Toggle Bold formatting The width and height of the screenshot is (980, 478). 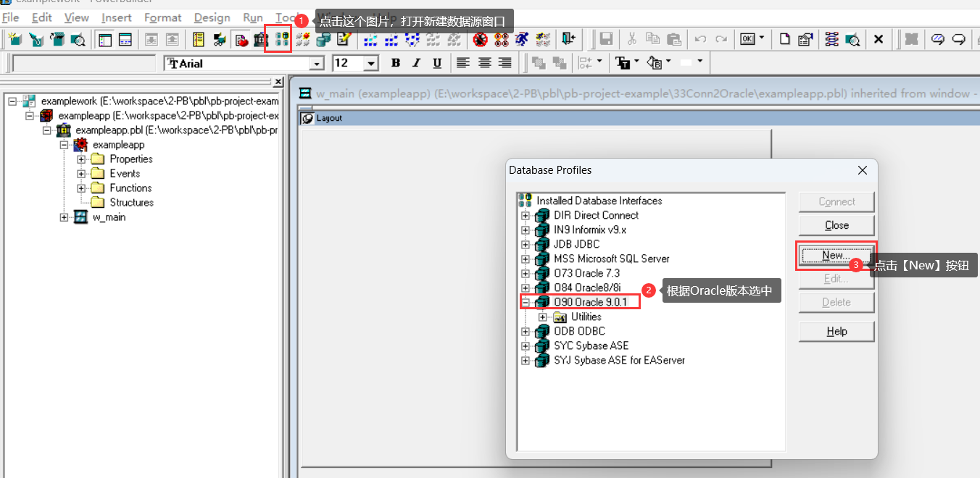click(396, 63)
